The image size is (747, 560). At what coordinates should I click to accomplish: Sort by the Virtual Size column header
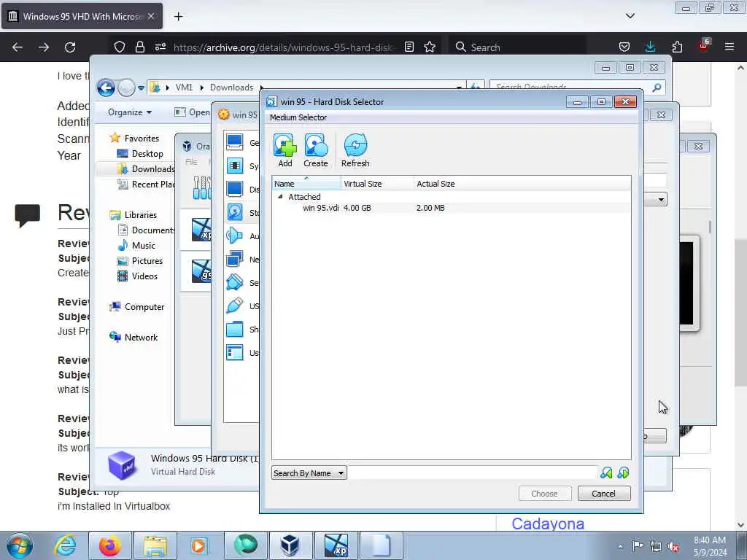point(377,184)
